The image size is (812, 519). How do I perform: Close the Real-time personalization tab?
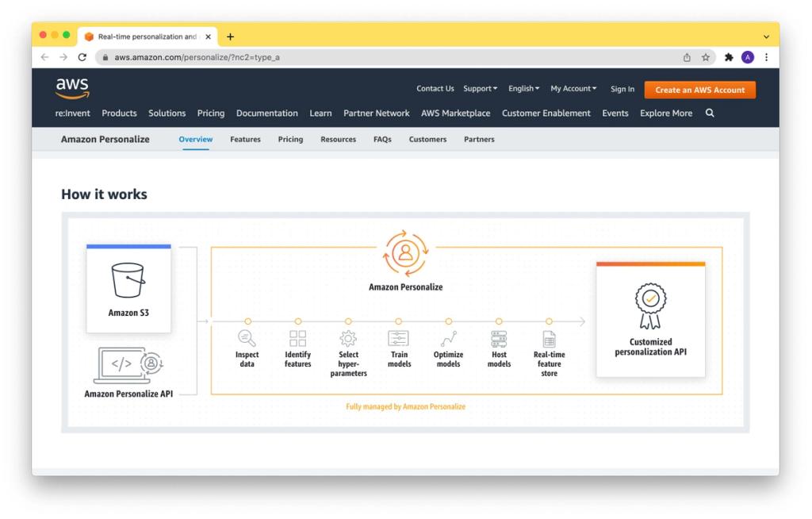coord(209,37)
